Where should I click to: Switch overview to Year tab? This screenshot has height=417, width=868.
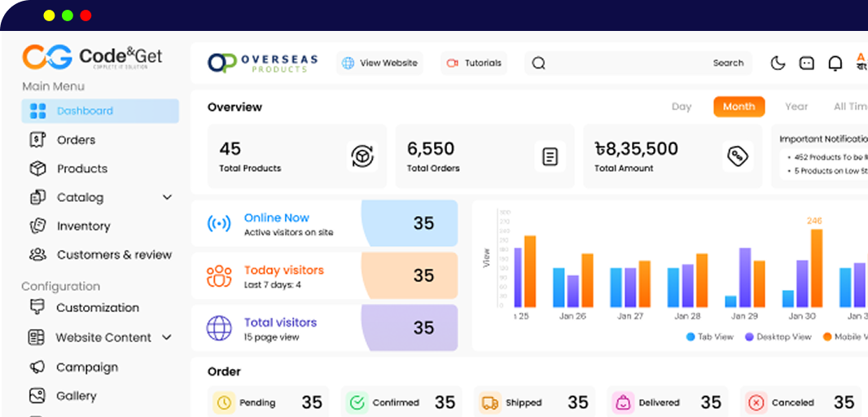click(796, 107)
